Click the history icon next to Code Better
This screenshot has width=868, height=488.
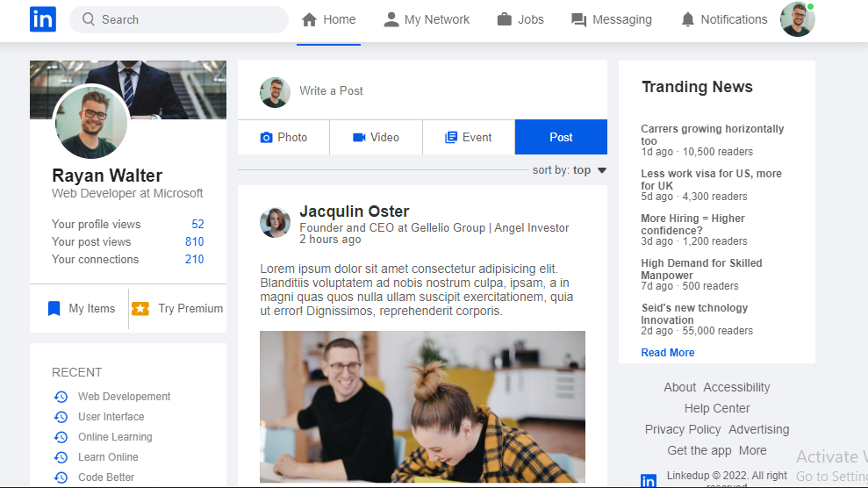(61, 477)
